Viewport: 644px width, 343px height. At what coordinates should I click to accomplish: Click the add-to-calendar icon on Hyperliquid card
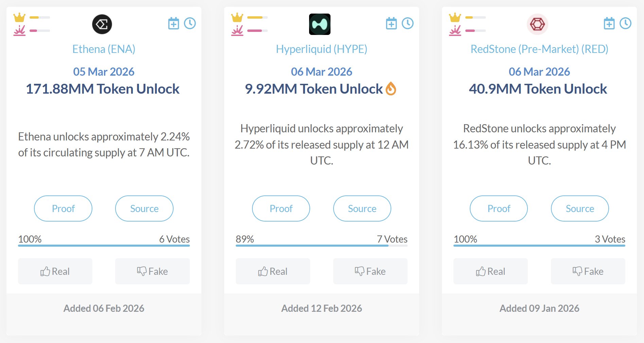pyautogui.click(x=391, y=23)
